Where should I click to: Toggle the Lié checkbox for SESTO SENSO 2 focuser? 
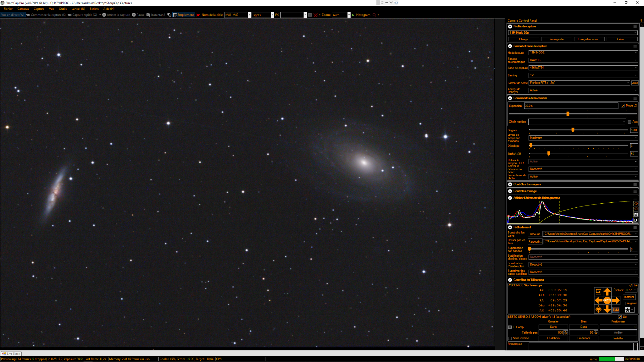[x=620, y=317]
